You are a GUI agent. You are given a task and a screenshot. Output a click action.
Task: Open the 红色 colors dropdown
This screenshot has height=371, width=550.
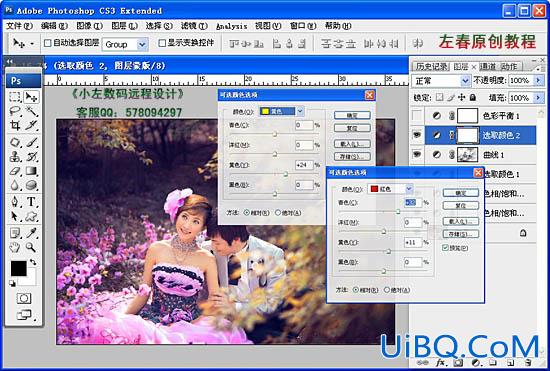[x=390, y=189]
